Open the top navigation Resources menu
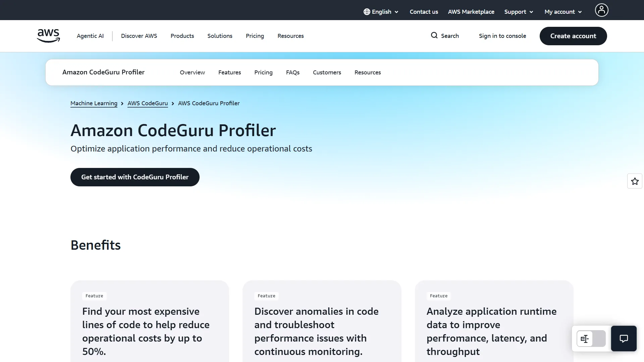The image size is (644, 362). 290,36
